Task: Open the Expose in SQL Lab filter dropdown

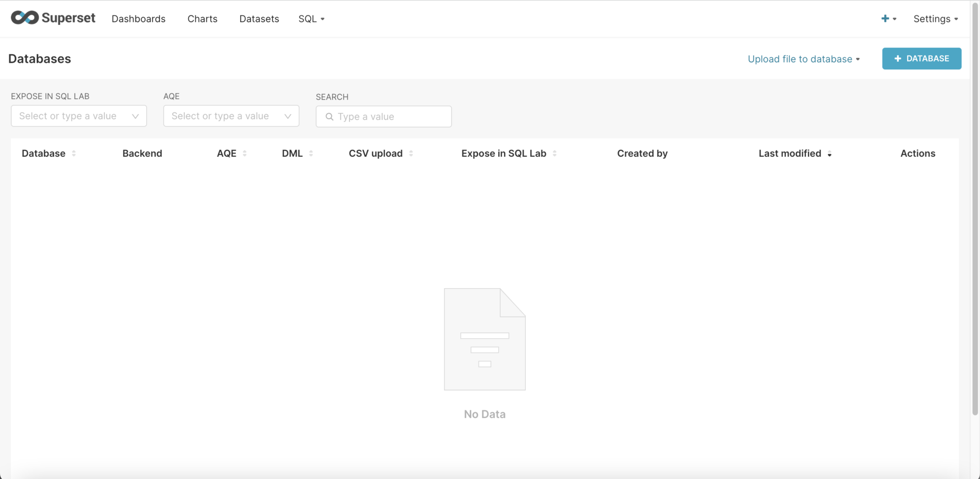Action: tap(78, 116)
